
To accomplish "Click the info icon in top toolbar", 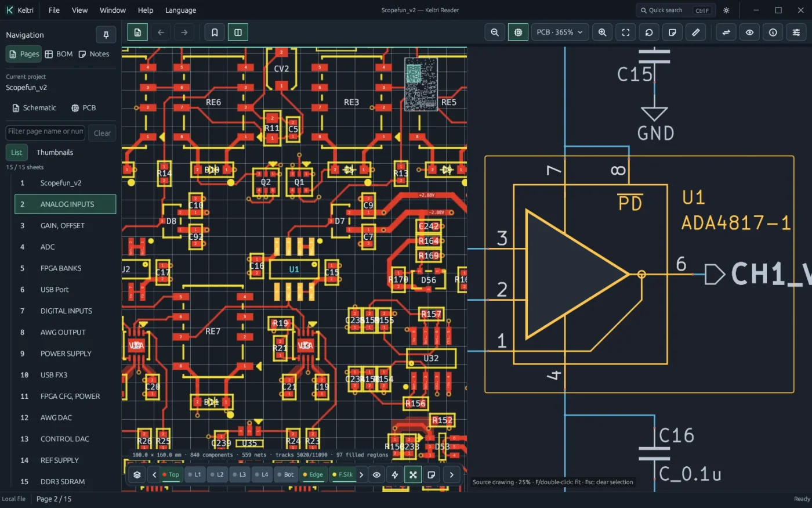I will coord(773,33).
